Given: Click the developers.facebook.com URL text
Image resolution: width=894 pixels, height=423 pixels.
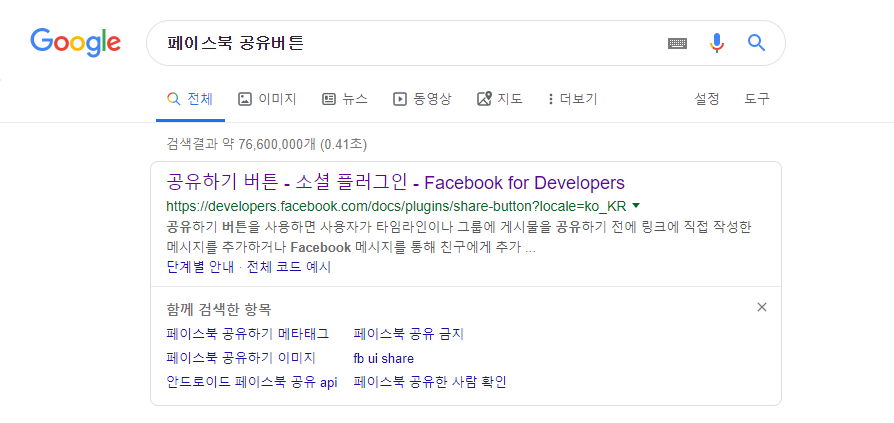Looking at the screenshot, I should [396, 205].
